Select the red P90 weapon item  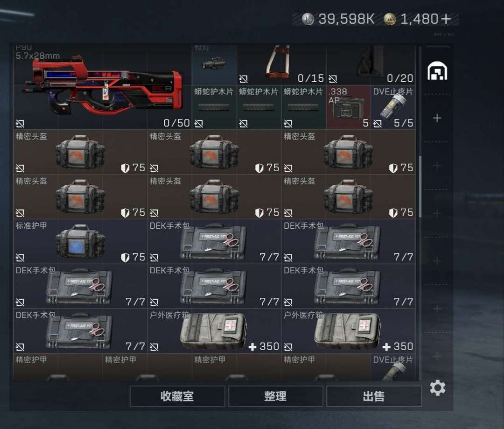click(102, 87)
